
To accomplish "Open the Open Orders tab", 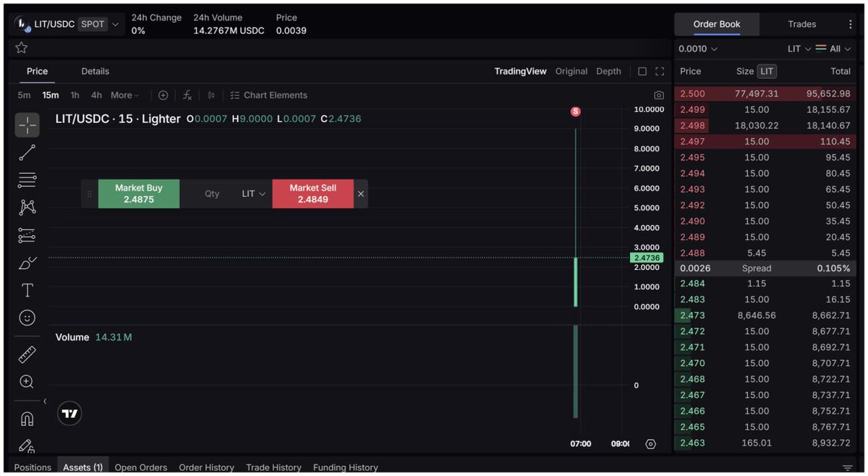I will point(141,467).
